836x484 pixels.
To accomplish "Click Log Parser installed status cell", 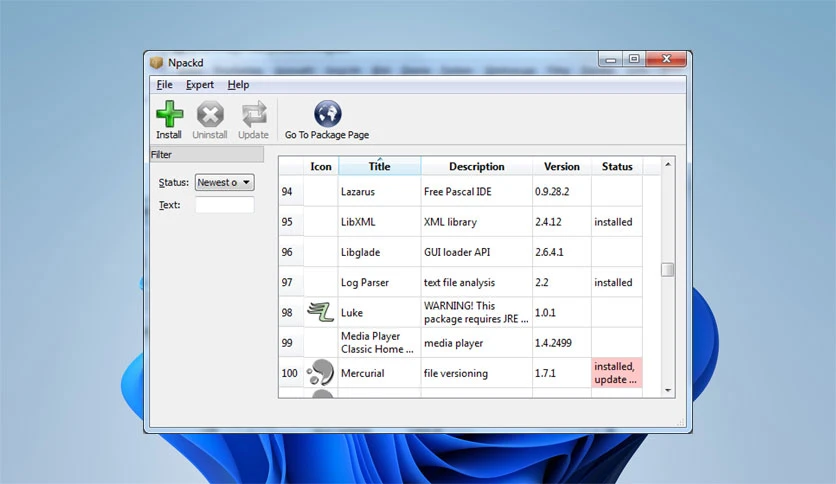I will pos(617,282).
